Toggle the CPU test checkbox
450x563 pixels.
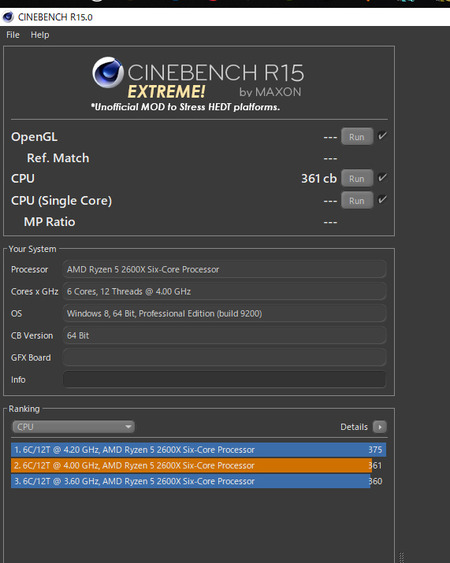coord(382,177)
